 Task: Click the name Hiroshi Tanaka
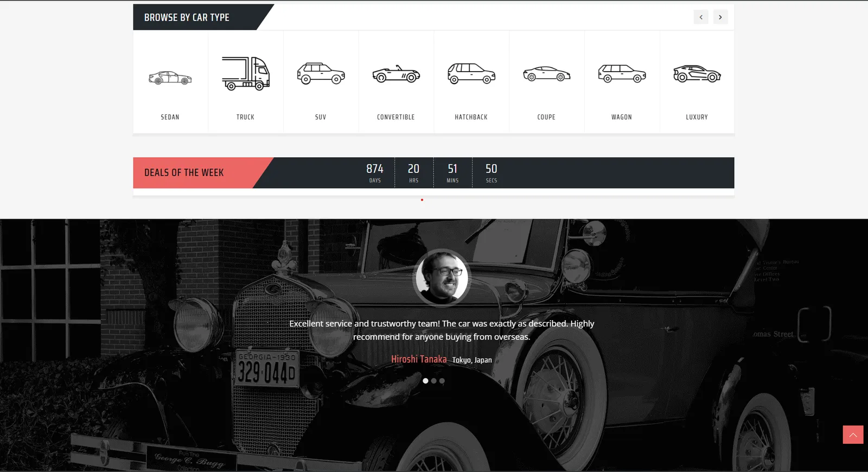419,359
